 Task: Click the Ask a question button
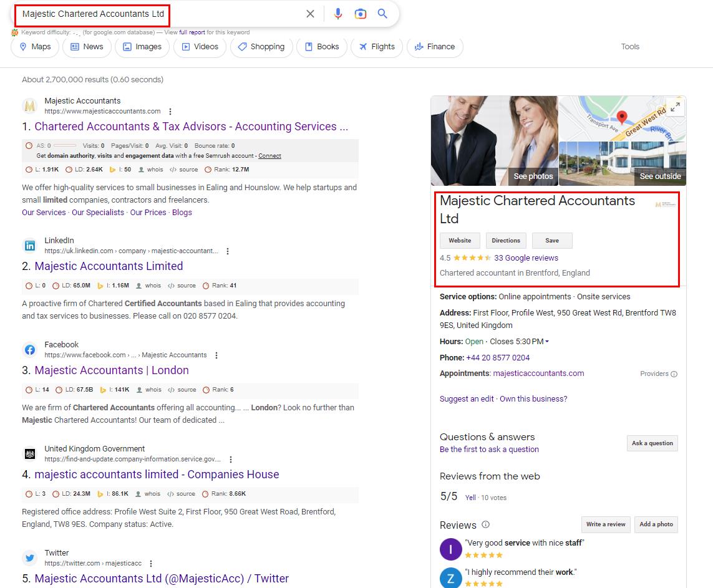(x=652, y=443)
